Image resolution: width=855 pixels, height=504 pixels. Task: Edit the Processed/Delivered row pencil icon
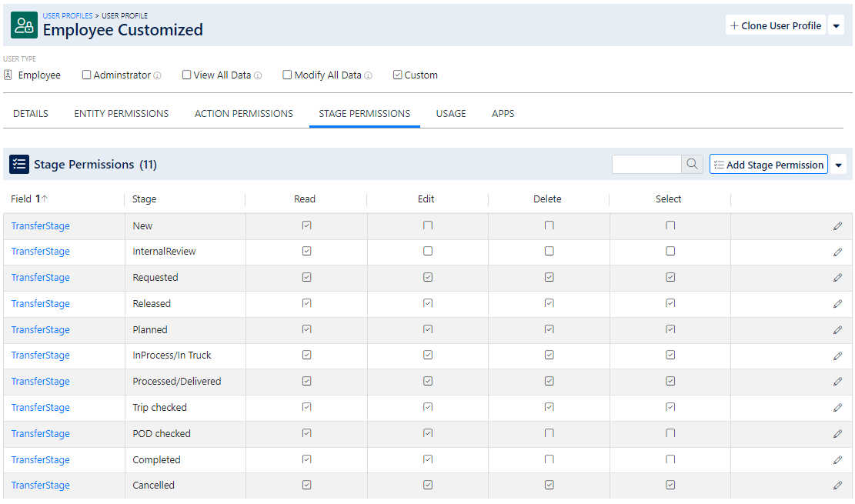[837, 382]
